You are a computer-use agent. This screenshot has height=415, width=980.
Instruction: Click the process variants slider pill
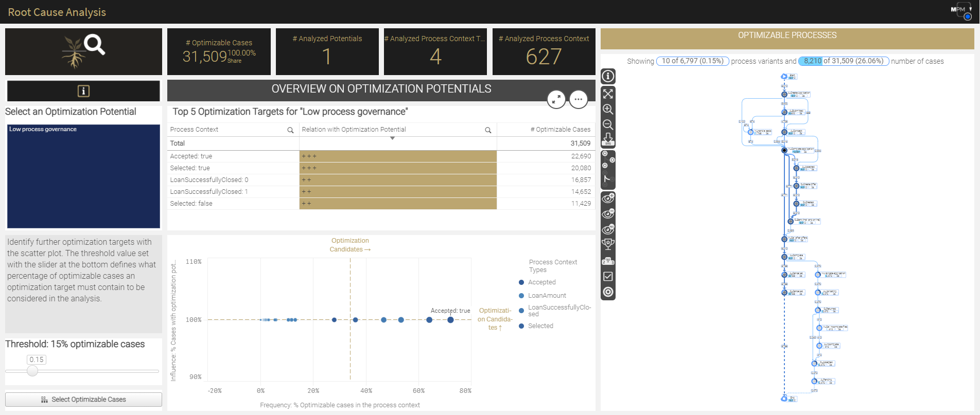click(692, 61)
